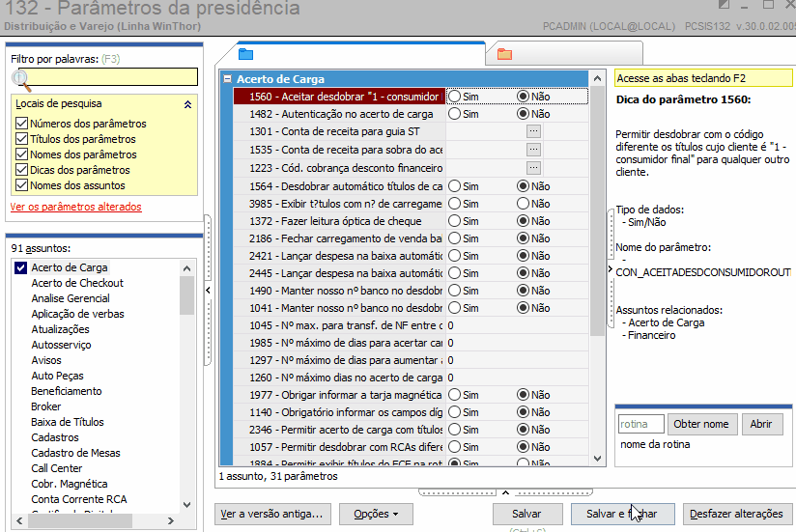Click Desfazer alterações button
The width and height of the screenshot is (796, 532).
[737, 515]
